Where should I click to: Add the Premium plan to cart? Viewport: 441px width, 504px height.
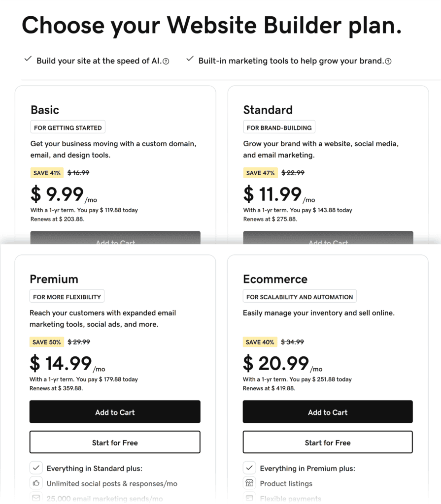click(115, 412)
